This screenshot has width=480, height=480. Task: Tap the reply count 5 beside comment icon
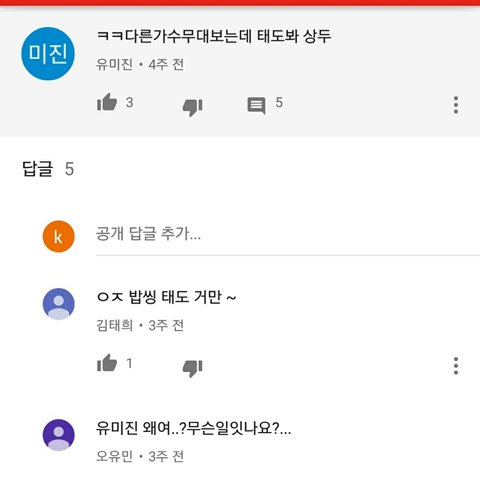tap(279, 103)
